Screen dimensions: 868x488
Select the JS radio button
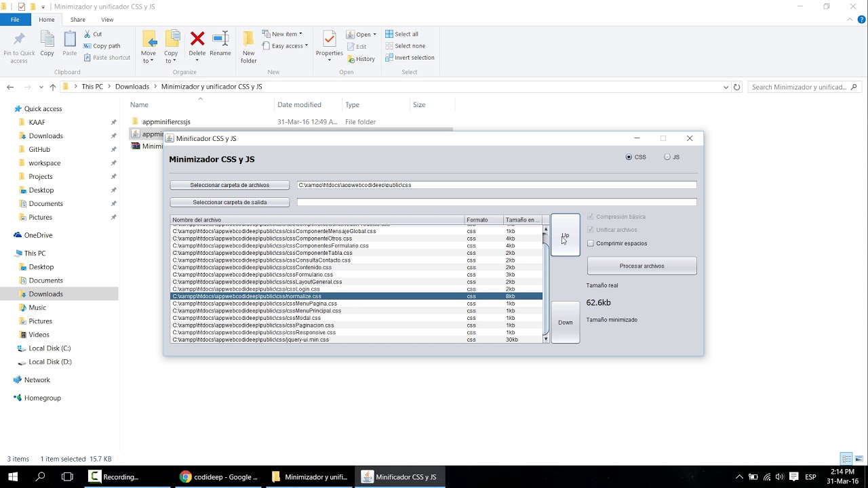point(667,157)
